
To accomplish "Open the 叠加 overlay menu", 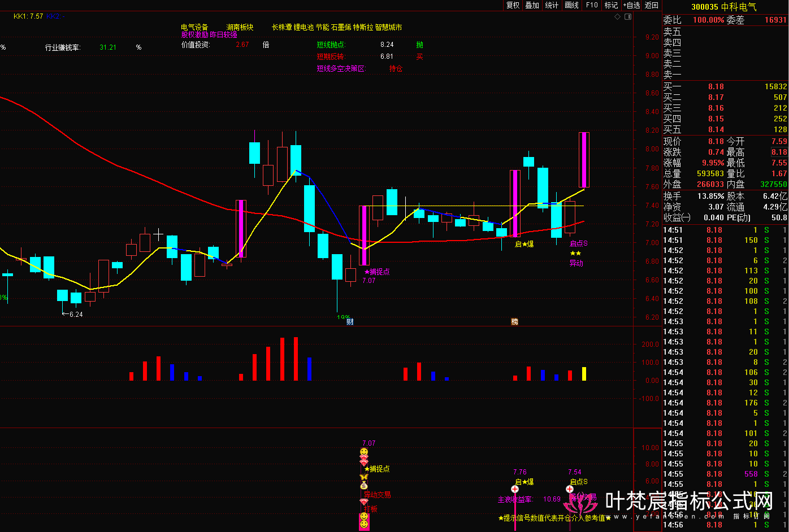I will click(x=532, y=5).
